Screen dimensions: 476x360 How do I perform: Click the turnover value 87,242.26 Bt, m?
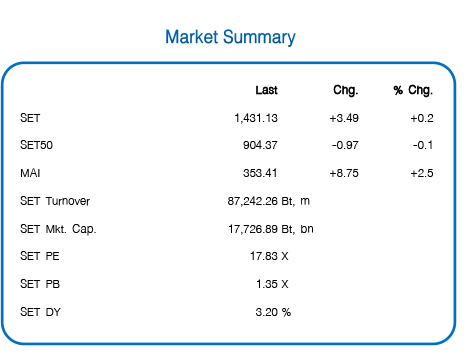[x=269, y=201]
